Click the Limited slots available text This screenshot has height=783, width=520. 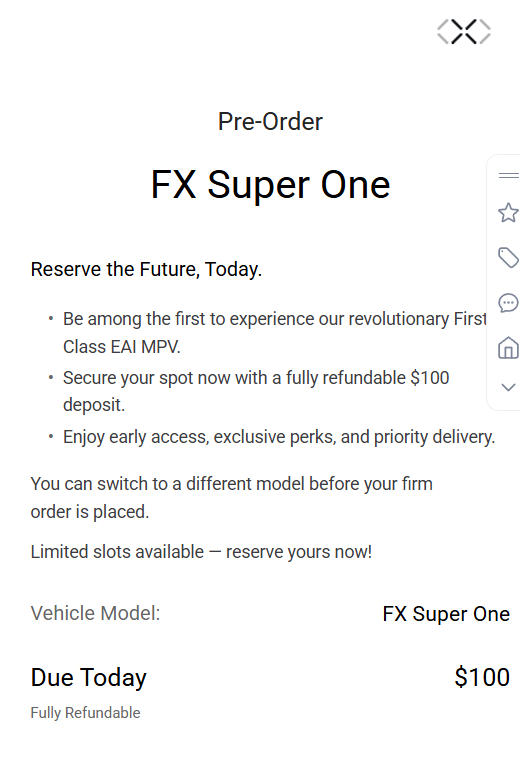[201, 552]
